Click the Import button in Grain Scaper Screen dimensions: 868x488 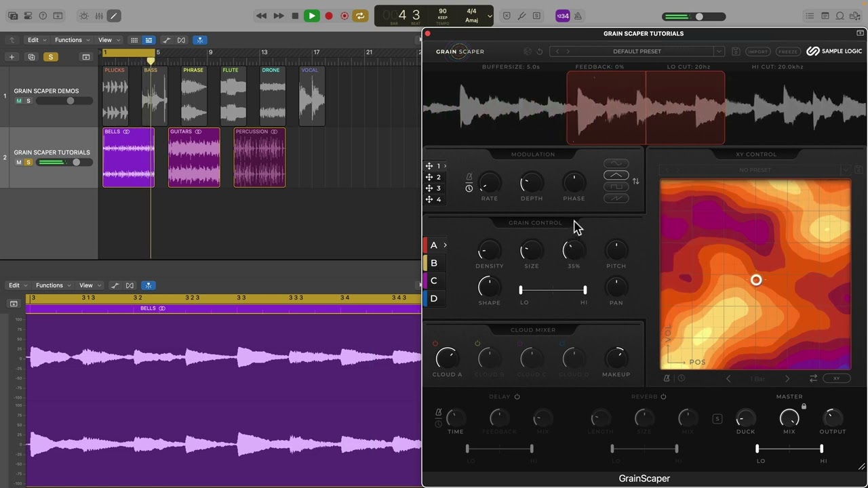[757, 52]
